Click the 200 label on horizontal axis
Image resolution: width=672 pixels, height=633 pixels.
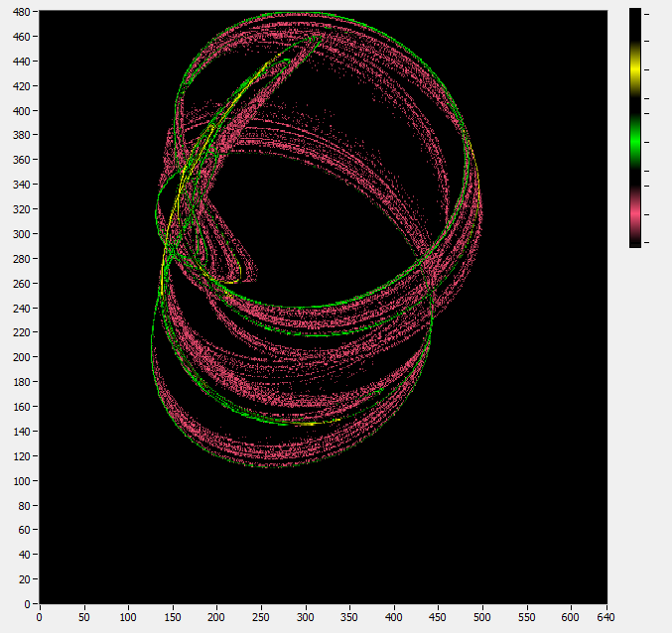216,617
